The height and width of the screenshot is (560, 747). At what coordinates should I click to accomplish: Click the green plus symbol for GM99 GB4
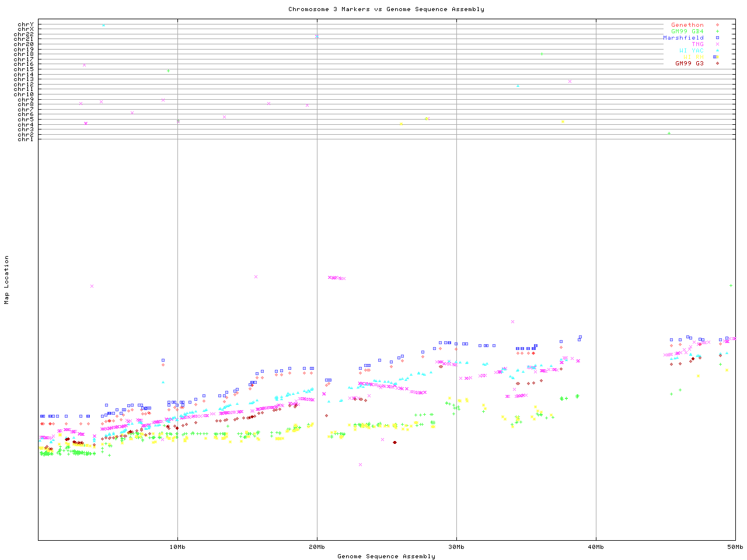point(717,32)
